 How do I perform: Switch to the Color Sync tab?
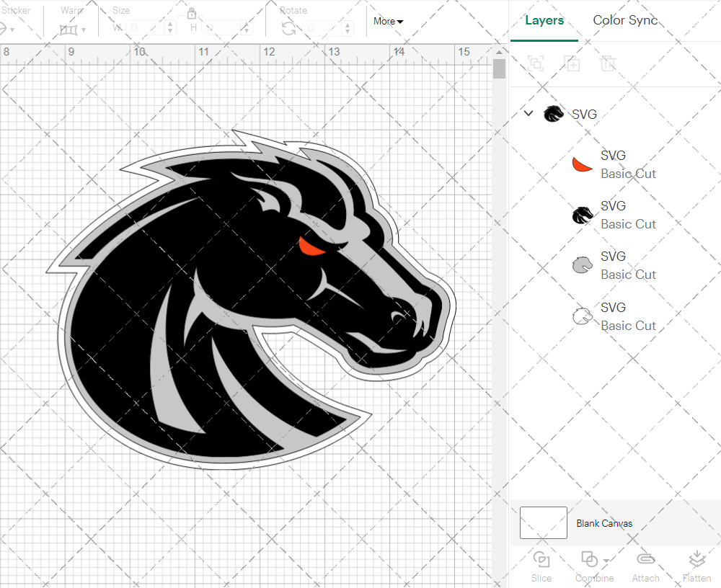click(x=625, y=20)
